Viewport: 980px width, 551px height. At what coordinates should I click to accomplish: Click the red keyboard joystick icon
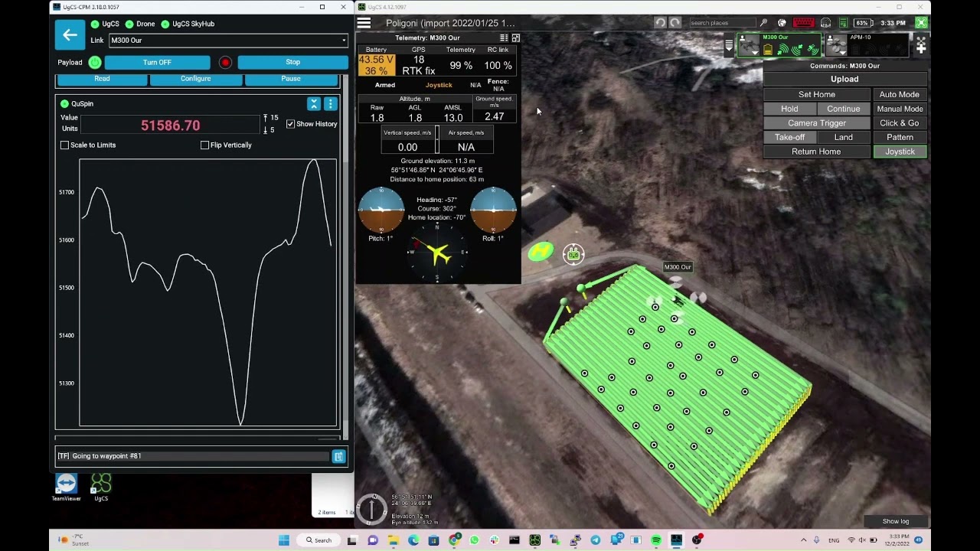pos(804,23)
